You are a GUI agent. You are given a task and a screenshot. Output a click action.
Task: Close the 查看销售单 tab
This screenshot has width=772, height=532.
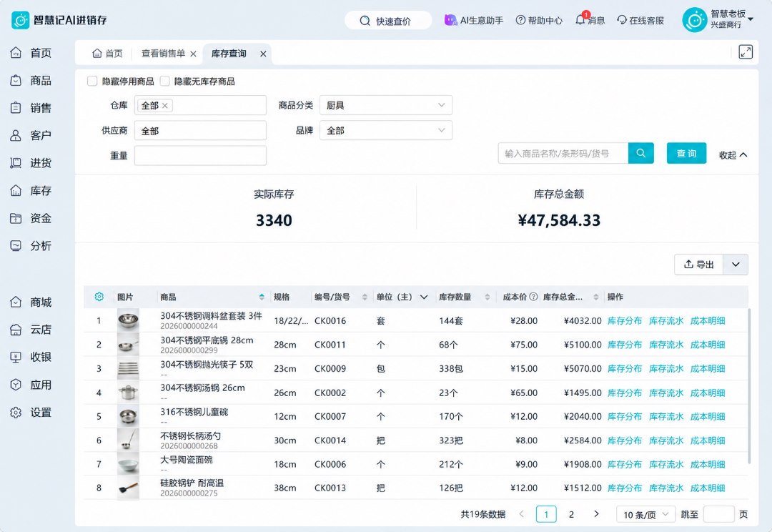coord(194,54)
